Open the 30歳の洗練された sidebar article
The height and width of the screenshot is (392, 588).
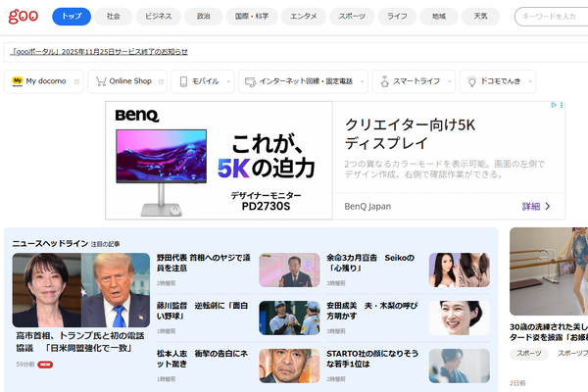pos(549,332)
